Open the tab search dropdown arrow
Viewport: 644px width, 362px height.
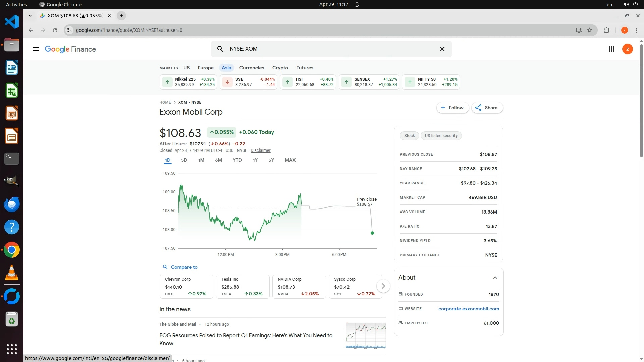click(30, 16)
